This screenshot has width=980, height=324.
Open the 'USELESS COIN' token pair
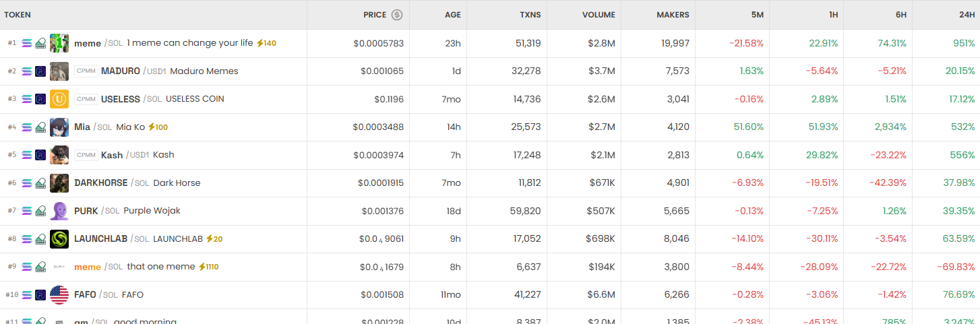[195, 99]
